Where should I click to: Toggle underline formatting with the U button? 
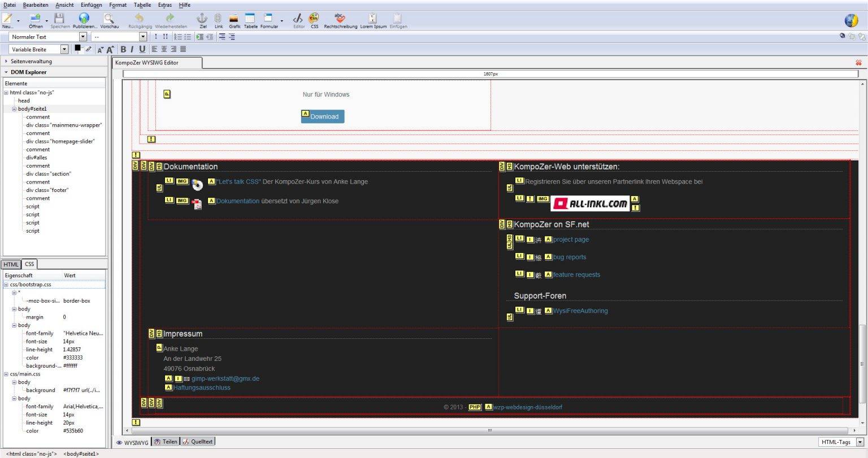pos(142,49)
